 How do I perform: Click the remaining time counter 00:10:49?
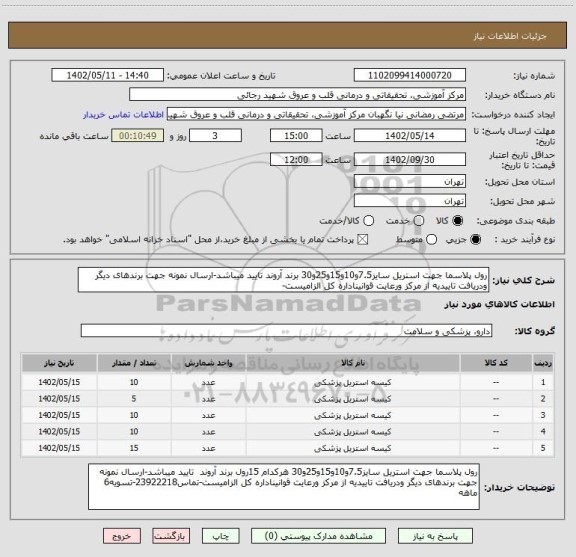138,136
